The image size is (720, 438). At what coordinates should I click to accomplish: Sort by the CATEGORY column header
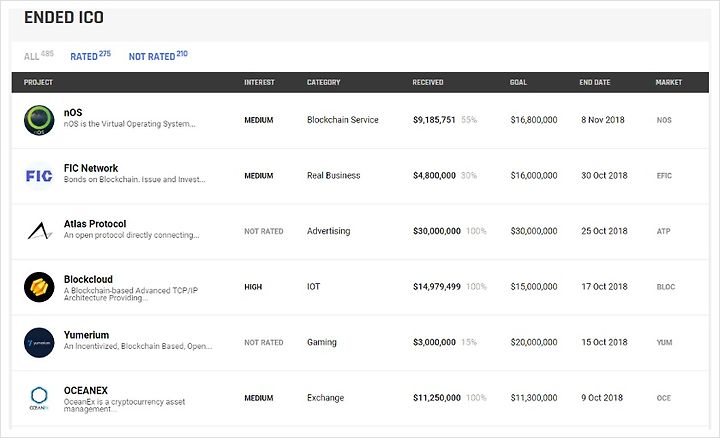click(323, 82)
